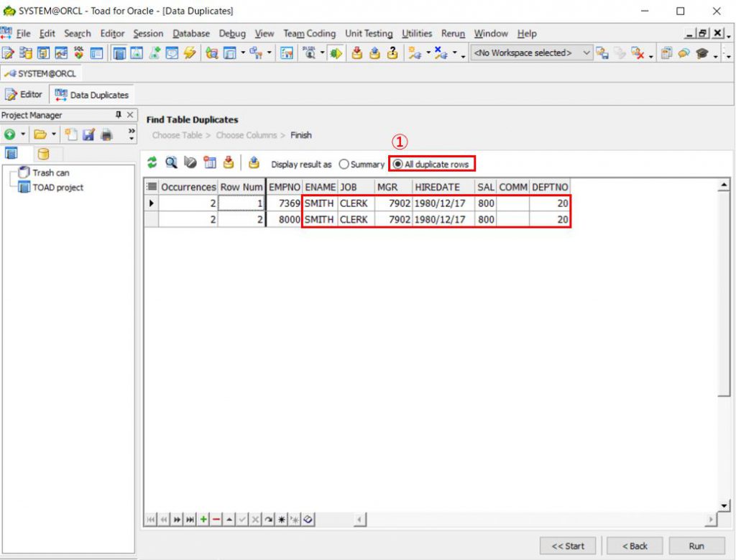Click the graduation cap icon in toolbar
736x560 pixels.
(x=701, y=53)
